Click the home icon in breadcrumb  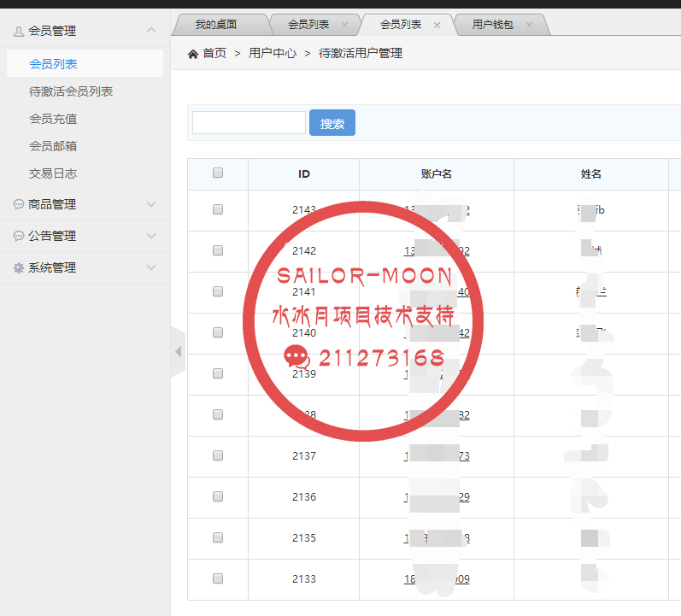[x=193, y=54]
